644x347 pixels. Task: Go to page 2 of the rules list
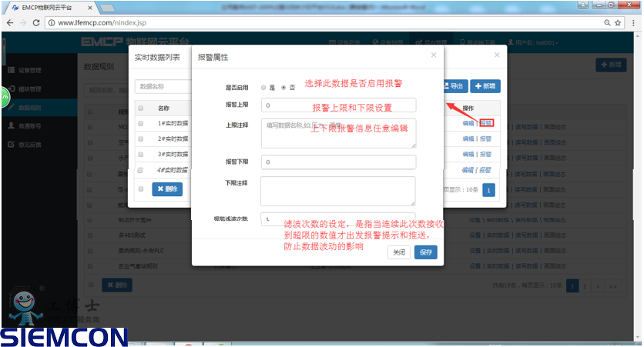[x=585, y=286]
